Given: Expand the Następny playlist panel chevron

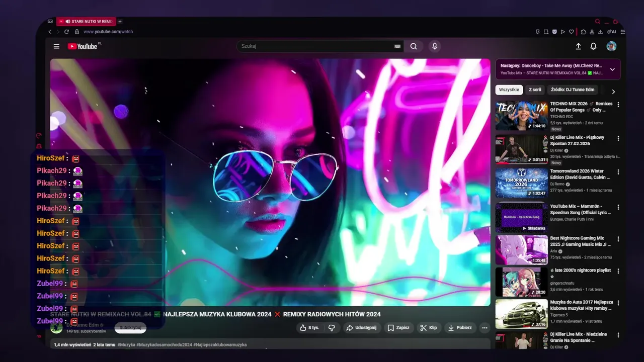Looking at the screenshot, I should [612, 69].
